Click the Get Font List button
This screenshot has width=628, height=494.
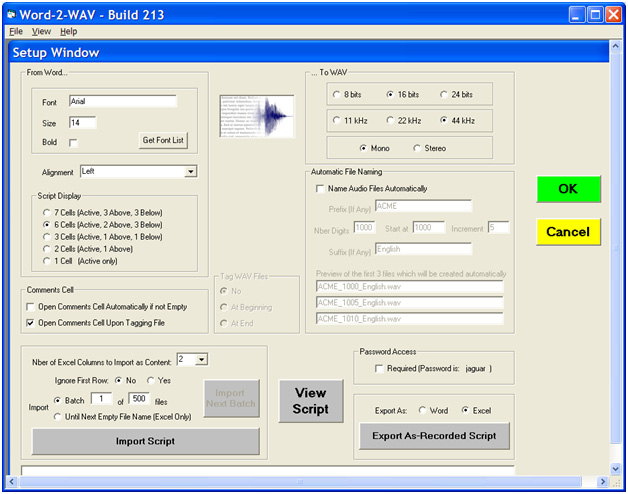point(162,140)
